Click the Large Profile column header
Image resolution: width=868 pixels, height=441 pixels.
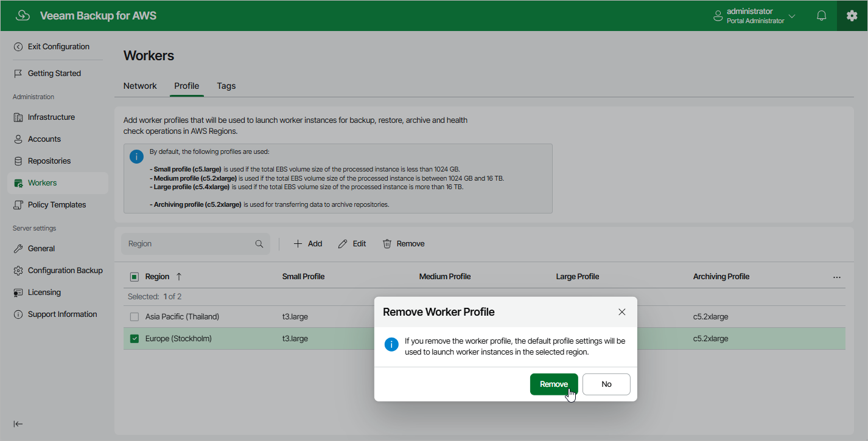(578, 277)
